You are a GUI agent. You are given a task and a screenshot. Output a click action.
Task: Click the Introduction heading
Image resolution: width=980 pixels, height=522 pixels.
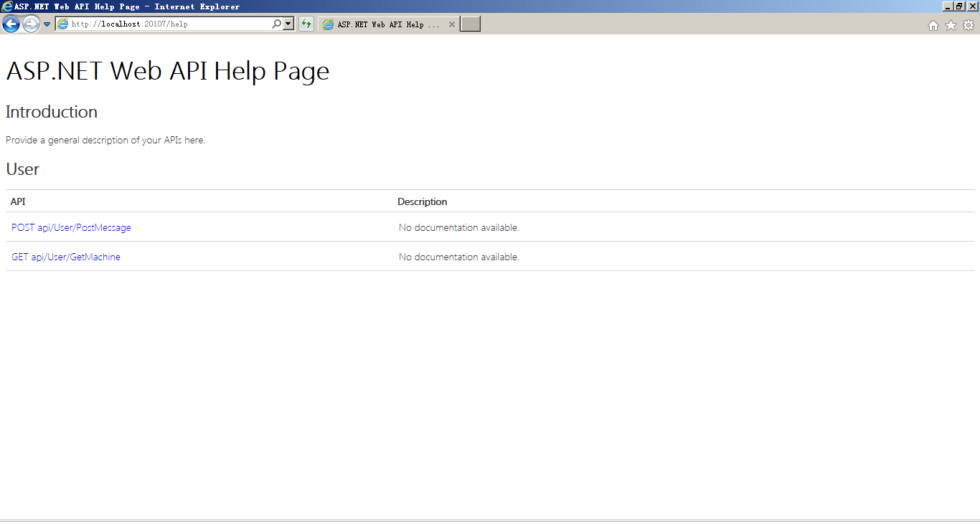52,112
